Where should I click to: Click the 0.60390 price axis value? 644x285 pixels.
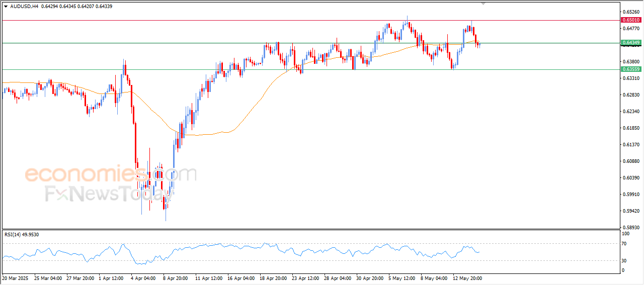pos(631,177)
